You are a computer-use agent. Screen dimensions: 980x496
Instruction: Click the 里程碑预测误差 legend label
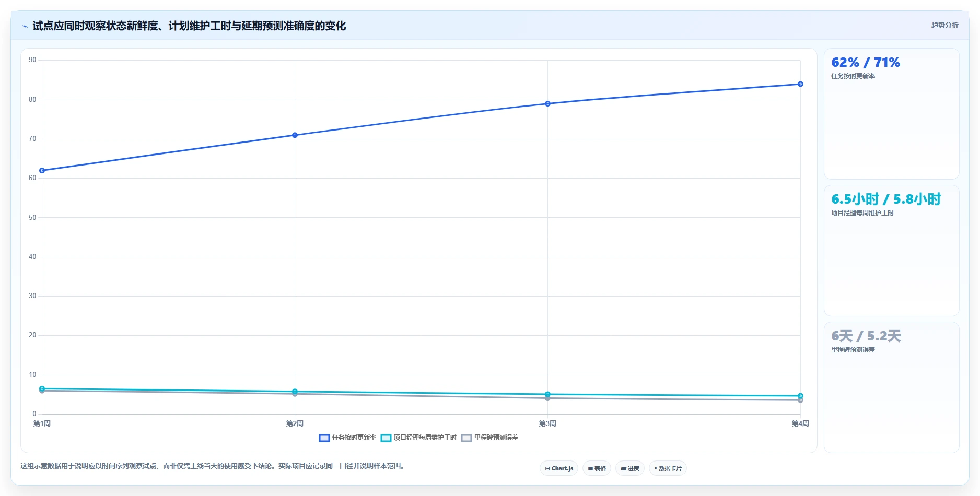click(x=496, y=438)
